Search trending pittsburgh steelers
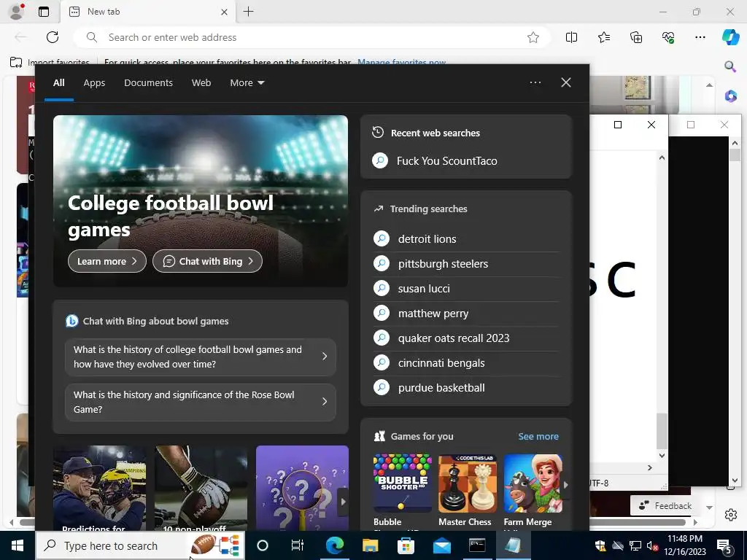Screen dimensions: 747x560 466,263
